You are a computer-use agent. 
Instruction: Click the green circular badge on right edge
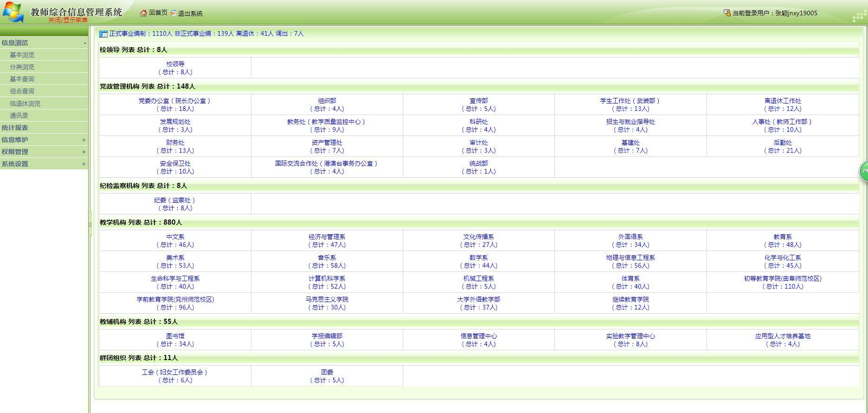point(864,171)
